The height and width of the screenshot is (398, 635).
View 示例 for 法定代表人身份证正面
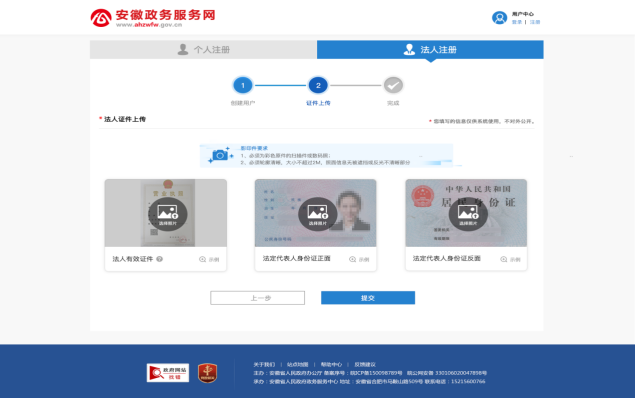(359, 260)
